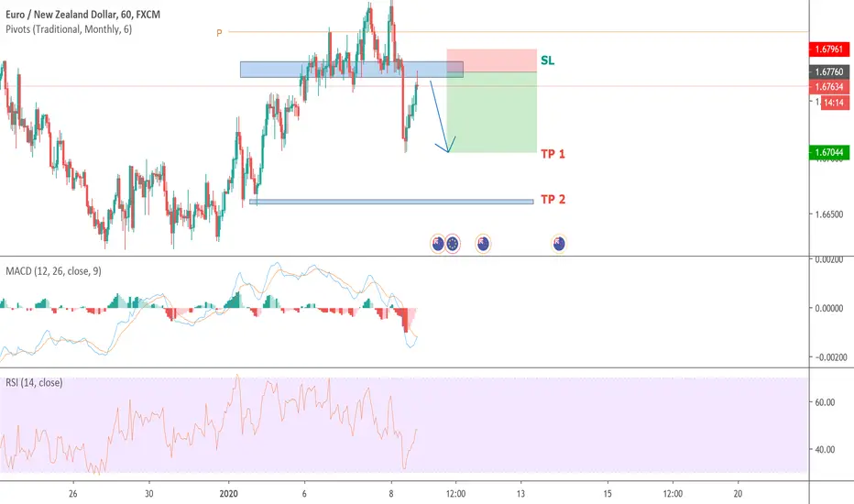Click the 0.00000 MACD scale label
The height and width of the screenshot is (504, 854).
coord(831,309)
